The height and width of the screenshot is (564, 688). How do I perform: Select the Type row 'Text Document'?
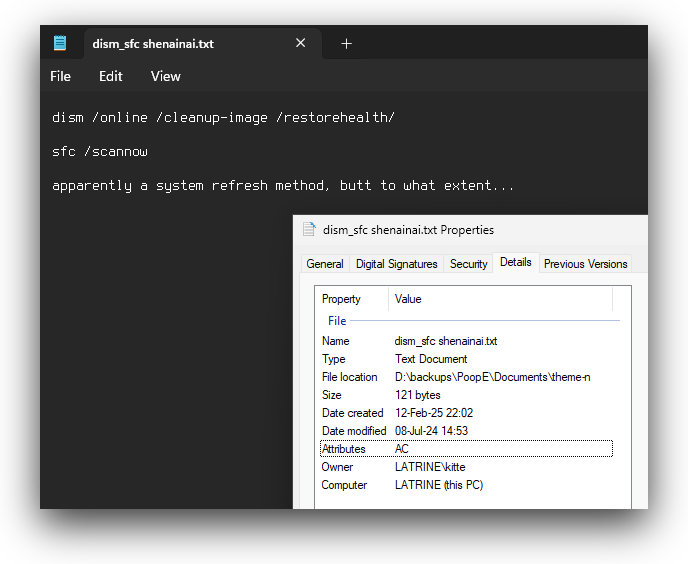click(x=431, y=359)
